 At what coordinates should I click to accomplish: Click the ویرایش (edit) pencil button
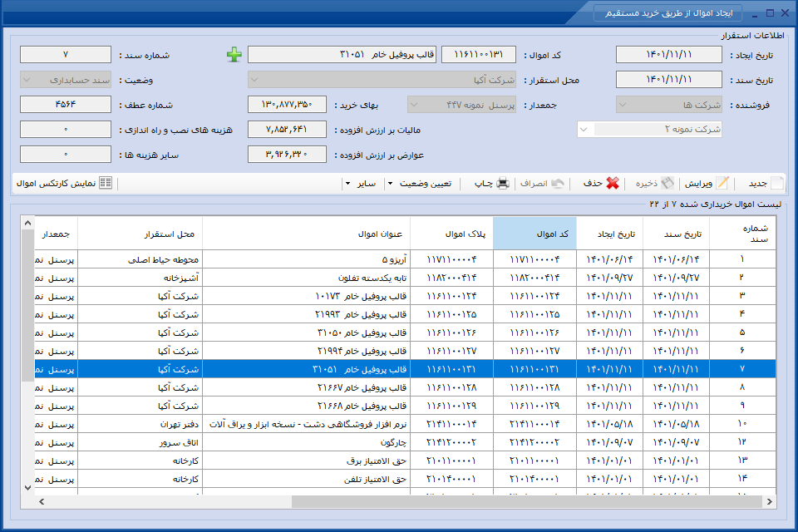coord(707,183)
